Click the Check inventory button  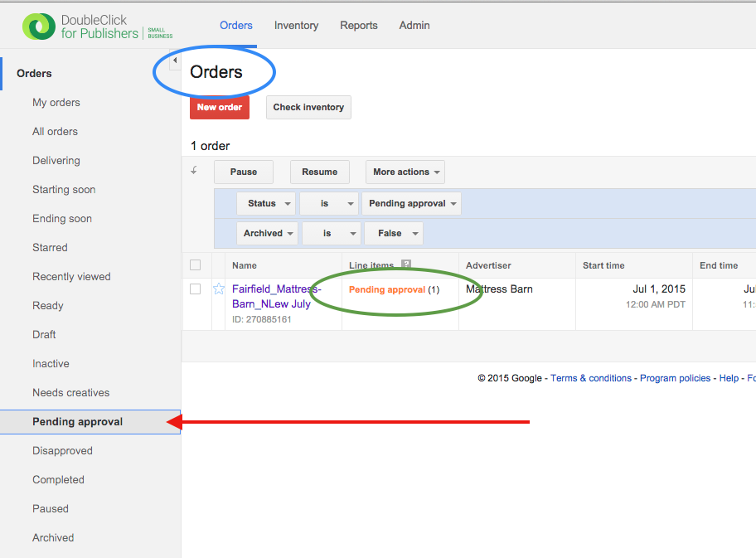point(308,107)
